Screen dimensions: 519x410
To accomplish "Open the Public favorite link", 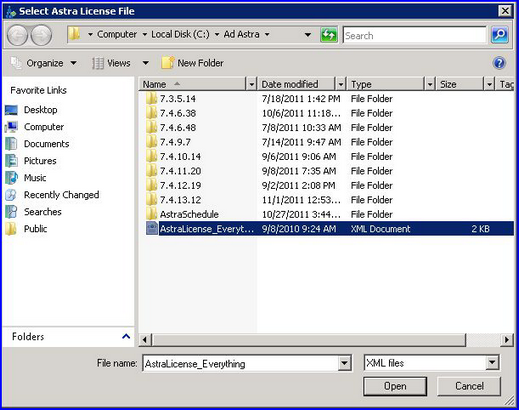I will click(35, 229).
